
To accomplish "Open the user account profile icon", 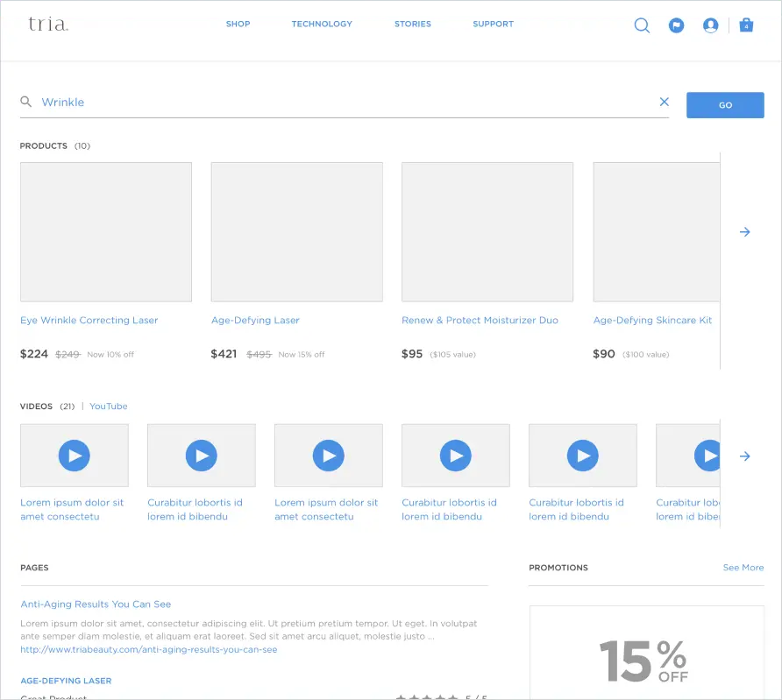I will (x=711, y=25).
